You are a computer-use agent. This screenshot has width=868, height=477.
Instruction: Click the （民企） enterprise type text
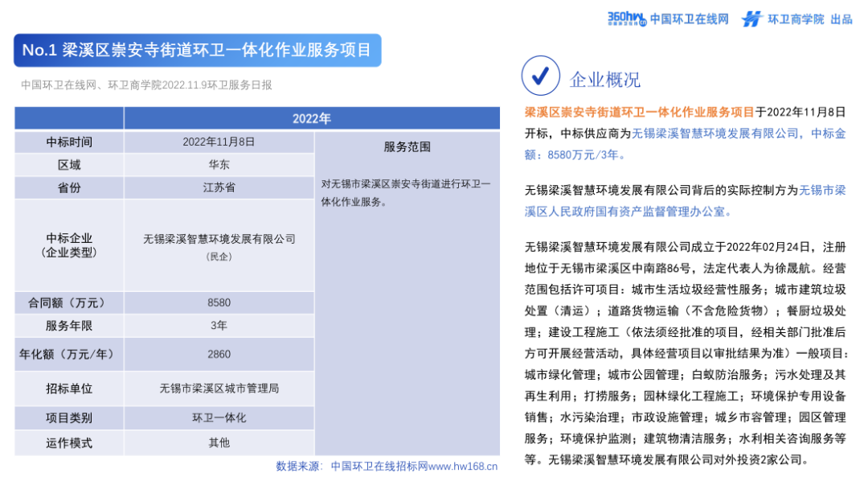click(219, 257)
